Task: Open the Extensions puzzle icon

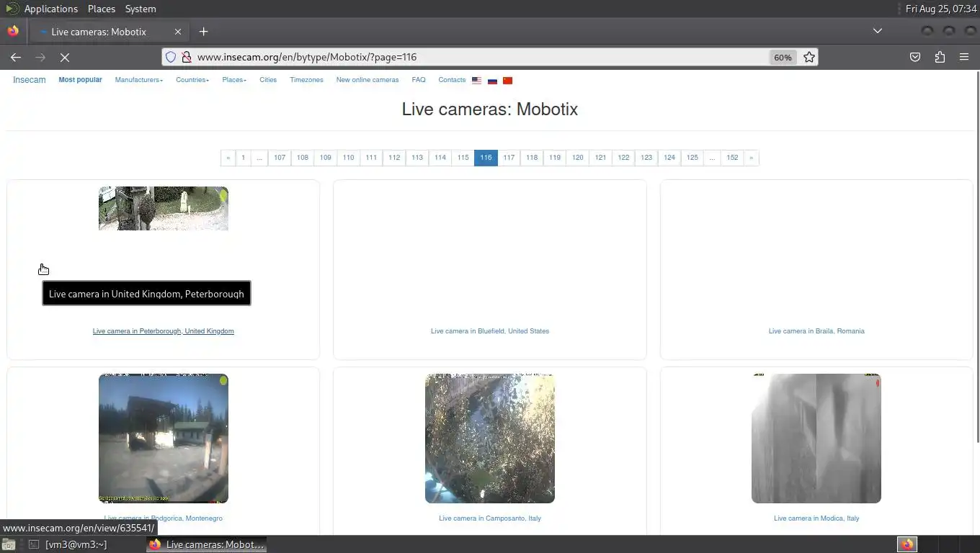Action: point(940,57)
